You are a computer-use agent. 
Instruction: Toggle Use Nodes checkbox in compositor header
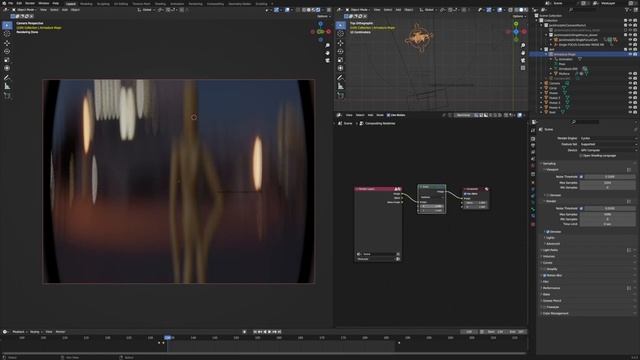pyautogui.click(x=388, y=115)
